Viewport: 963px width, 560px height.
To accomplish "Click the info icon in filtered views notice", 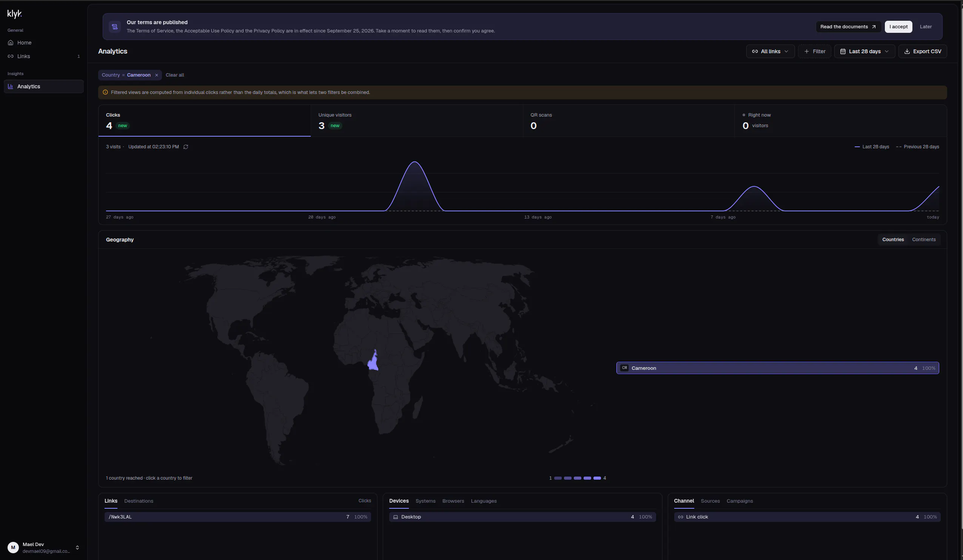I will [105, 92].
